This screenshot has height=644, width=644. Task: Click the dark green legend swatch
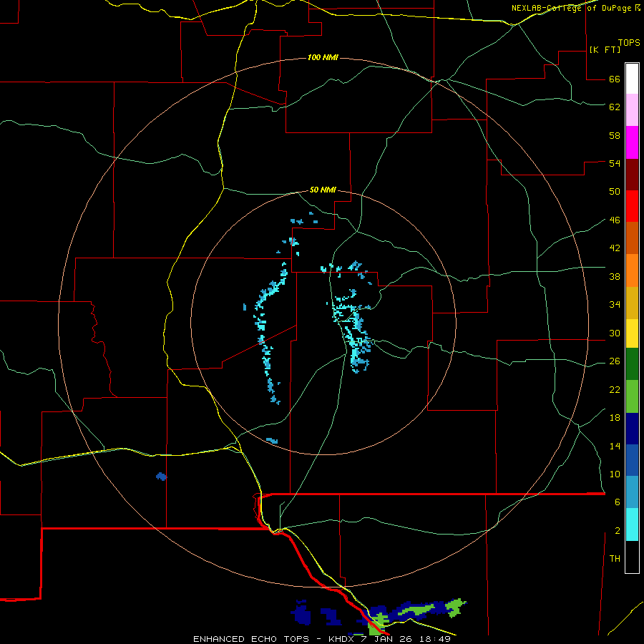(x=632, y=364)
